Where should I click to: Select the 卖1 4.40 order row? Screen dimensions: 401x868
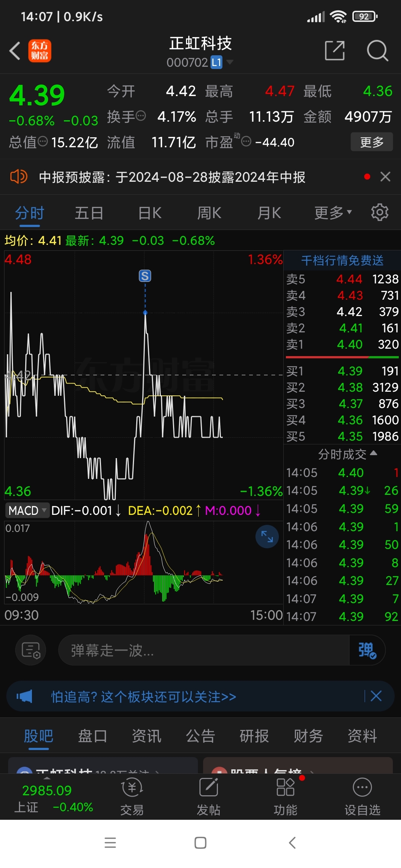342,344
